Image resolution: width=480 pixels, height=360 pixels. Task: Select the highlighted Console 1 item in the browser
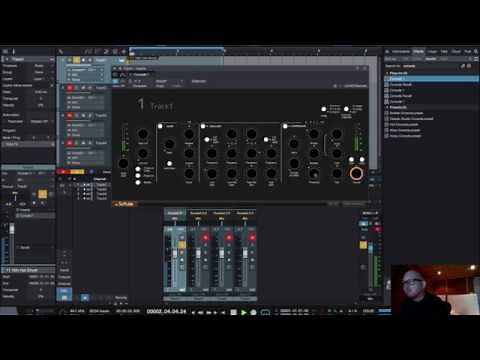(x=432, y=79)
